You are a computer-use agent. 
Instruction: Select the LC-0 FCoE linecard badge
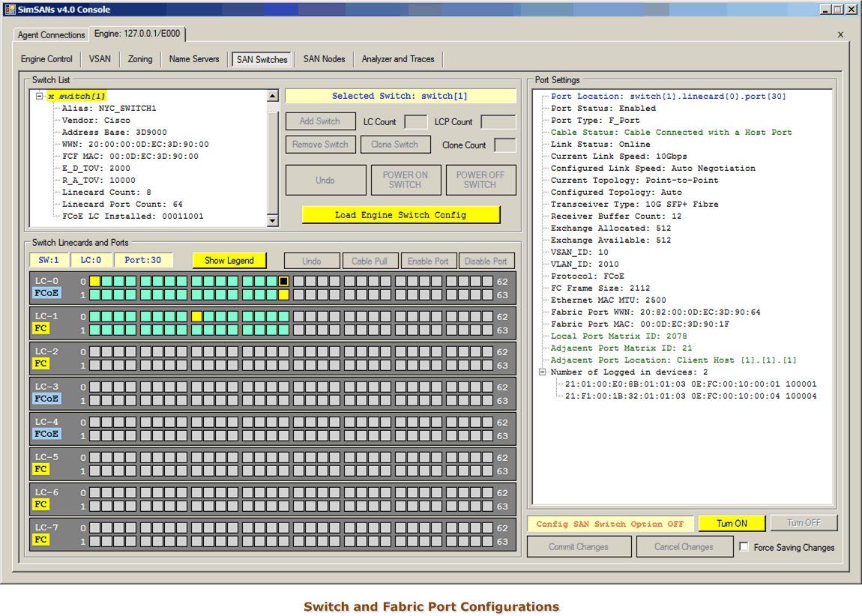point(46,294)
